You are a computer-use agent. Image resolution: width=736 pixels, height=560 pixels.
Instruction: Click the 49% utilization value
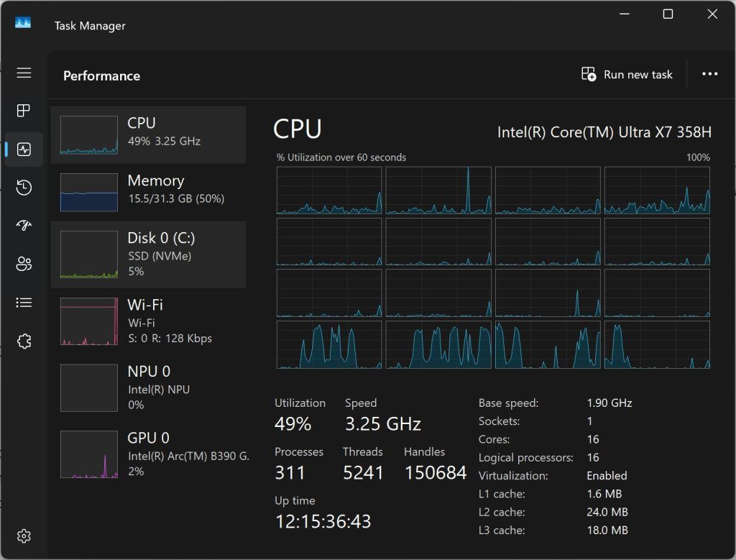pos(293,424)
